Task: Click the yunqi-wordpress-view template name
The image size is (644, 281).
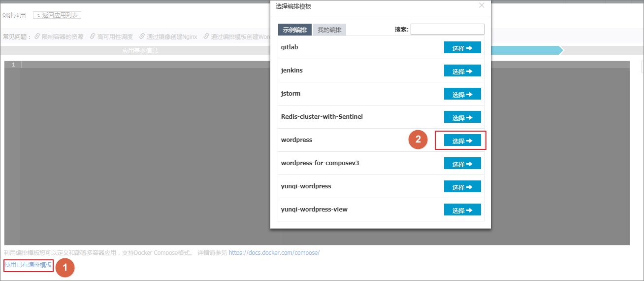Action: click(x=314, y=210)
